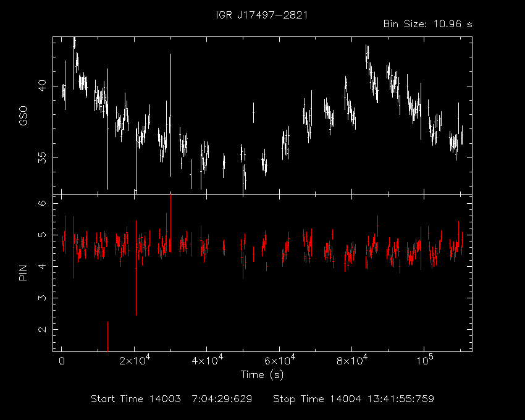Screen dimensions: 525x420
Task: Click the PIN y-axis label
Action: tap(23, 272)
